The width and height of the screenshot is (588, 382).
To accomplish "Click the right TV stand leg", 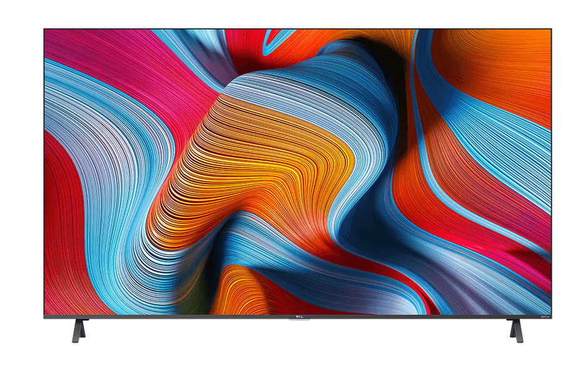I will click(515, 329).
